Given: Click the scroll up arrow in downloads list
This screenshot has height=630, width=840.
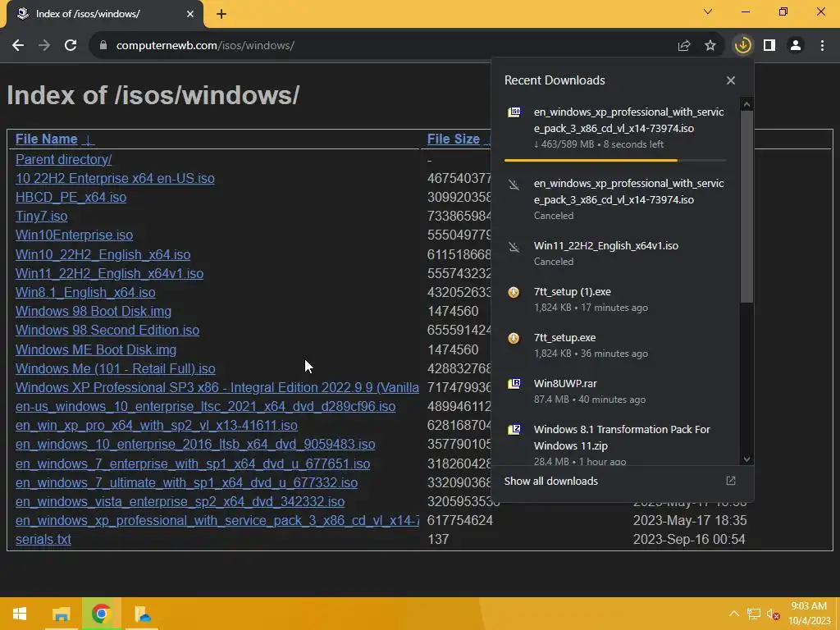Looking at the screenshot, I should pyautogui.click(x=746, y=104).
